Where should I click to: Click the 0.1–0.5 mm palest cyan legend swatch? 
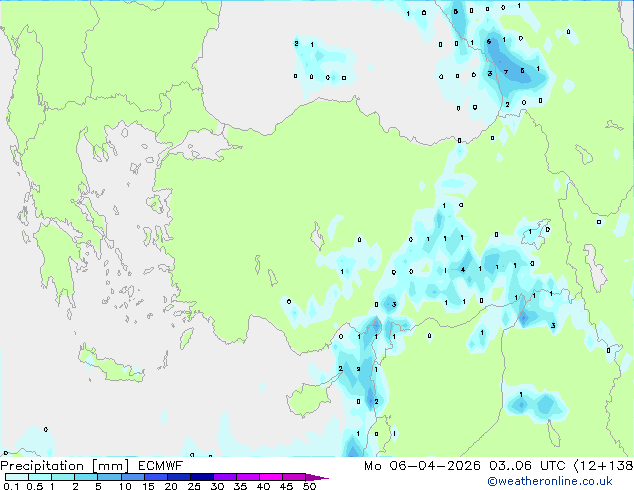tap(17, 477)
